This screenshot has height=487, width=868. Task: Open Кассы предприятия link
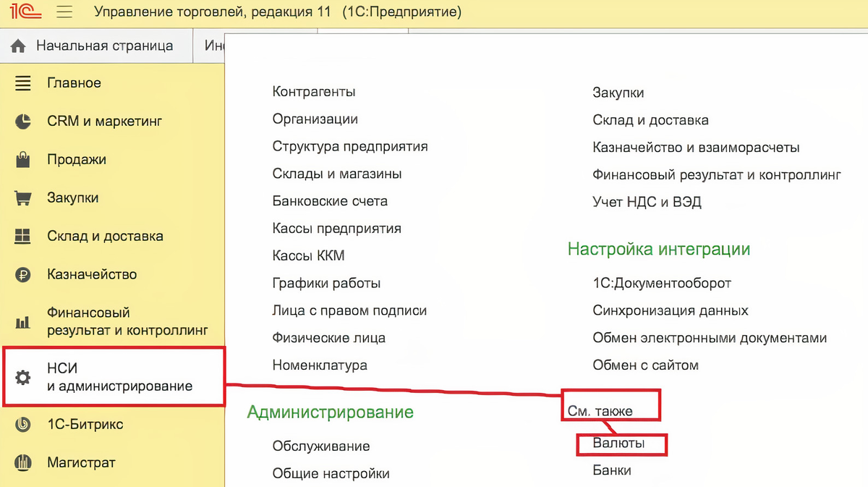(337, 229)
